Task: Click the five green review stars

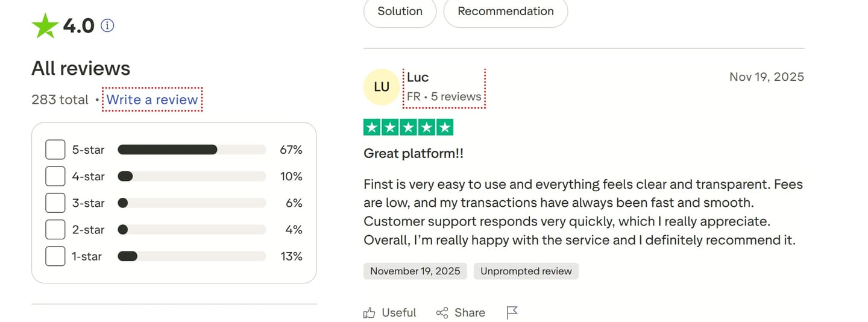Action: (x=408, y=127)
